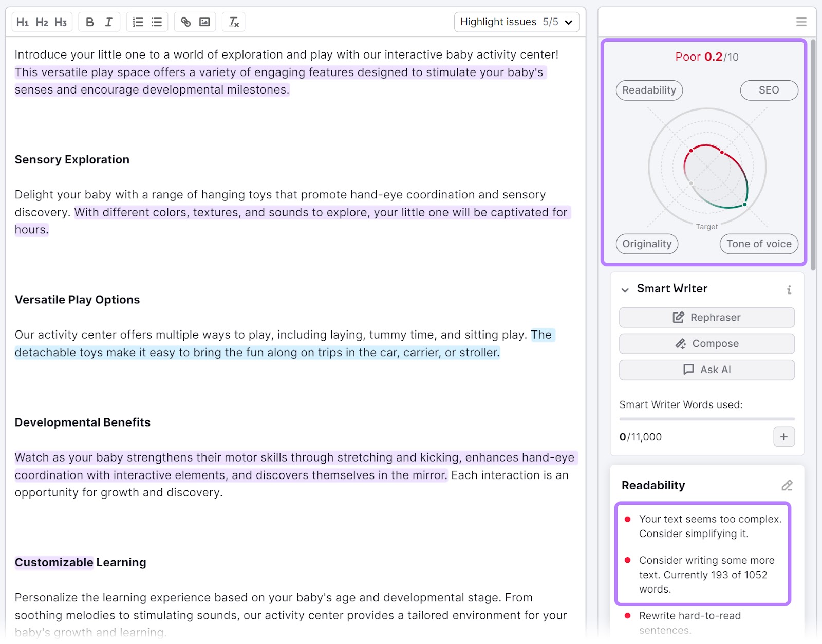The image size is (822, 644).
Task: Click 'Your text seems too complex' issue
Action: [x=710, y=526]
